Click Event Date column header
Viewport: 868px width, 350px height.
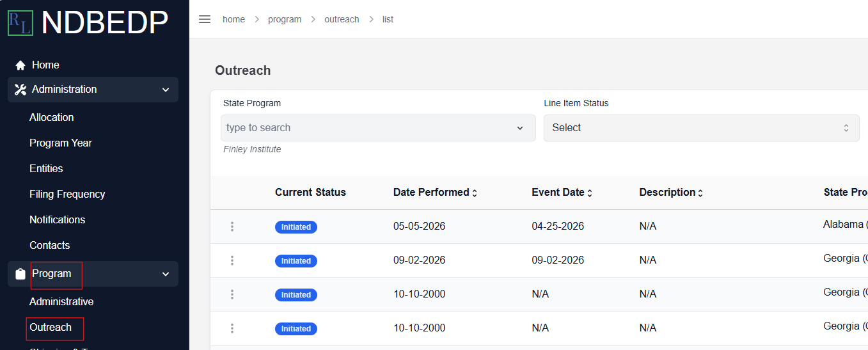point(558,192)
